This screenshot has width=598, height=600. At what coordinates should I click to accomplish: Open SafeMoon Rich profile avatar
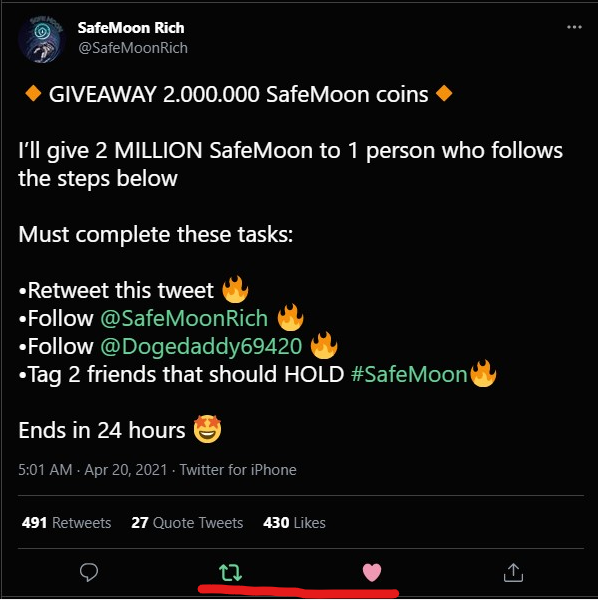41,39
